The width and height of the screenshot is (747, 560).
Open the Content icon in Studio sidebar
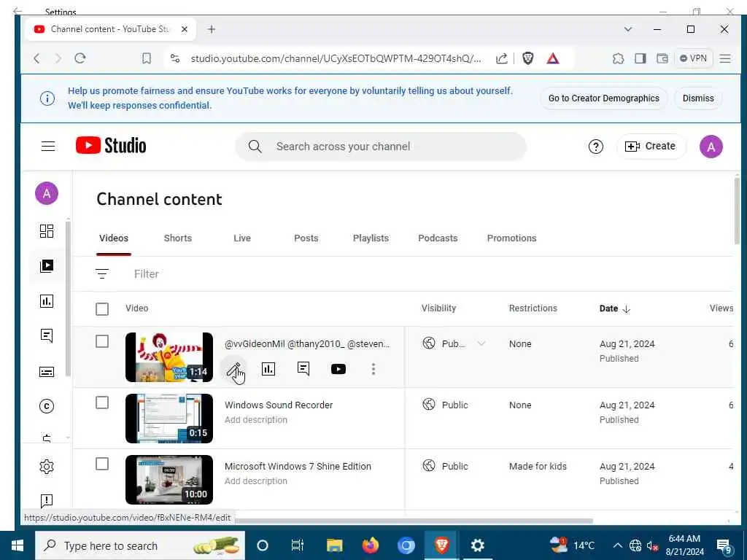coord(46,265)
